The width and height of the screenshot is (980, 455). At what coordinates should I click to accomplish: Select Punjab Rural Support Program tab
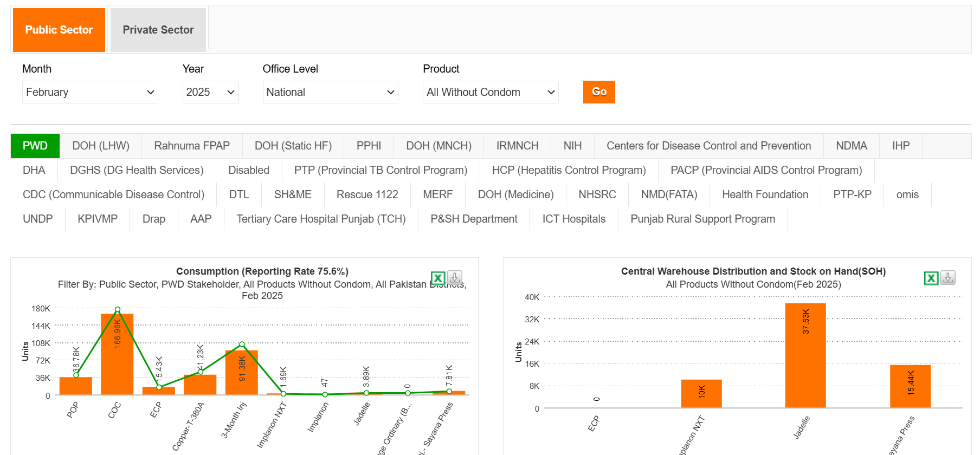[x=702, y=219]
